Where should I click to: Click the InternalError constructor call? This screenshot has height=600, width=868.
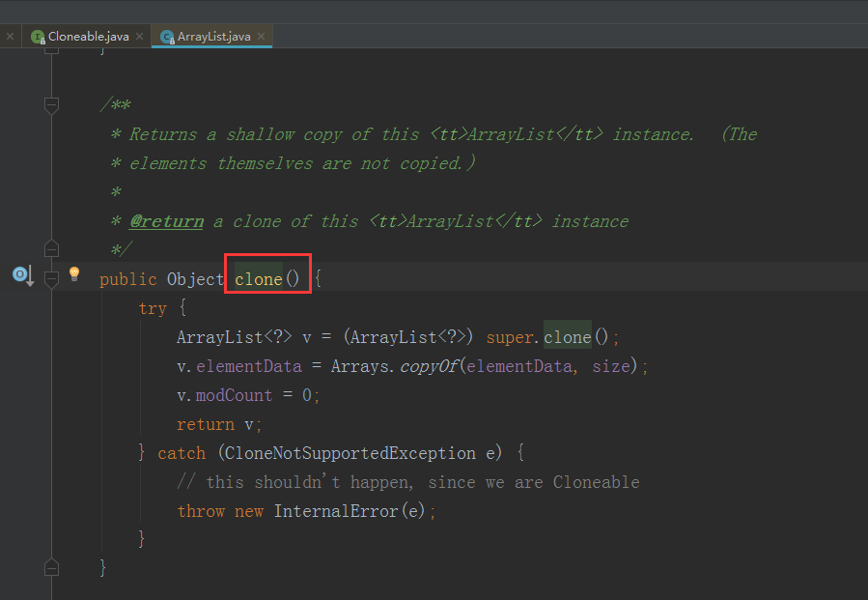[336, 511]
